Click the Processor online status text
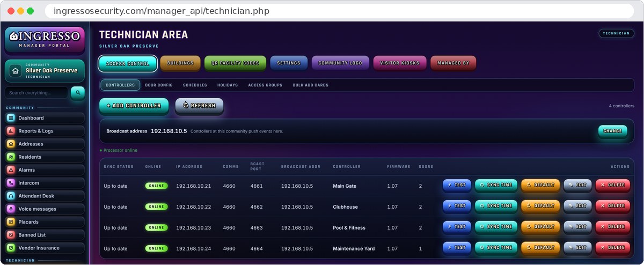This screenshot has height=265, width=644. 119,150
